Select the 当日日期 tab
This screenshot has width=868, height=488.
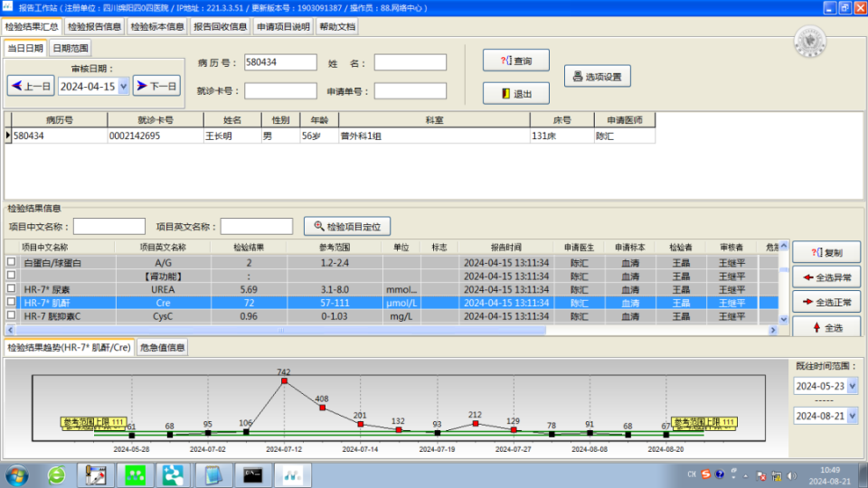25,48
